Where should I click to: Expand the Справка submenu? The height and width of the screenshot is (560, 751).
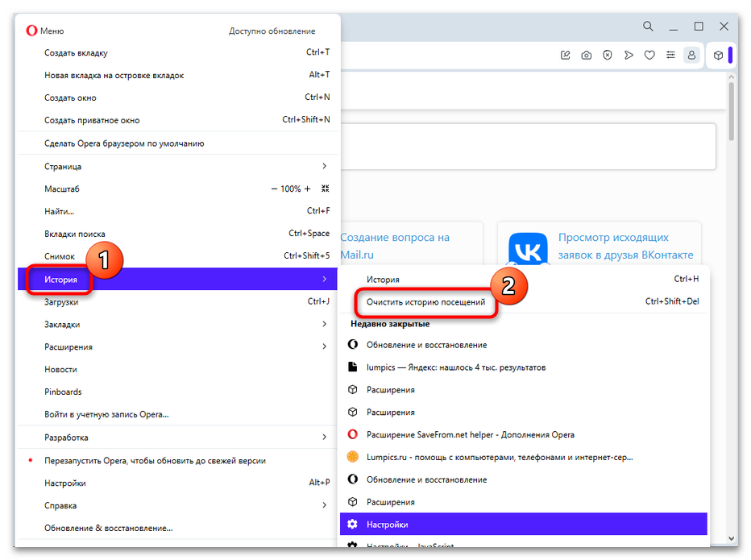tap(177, 505)
